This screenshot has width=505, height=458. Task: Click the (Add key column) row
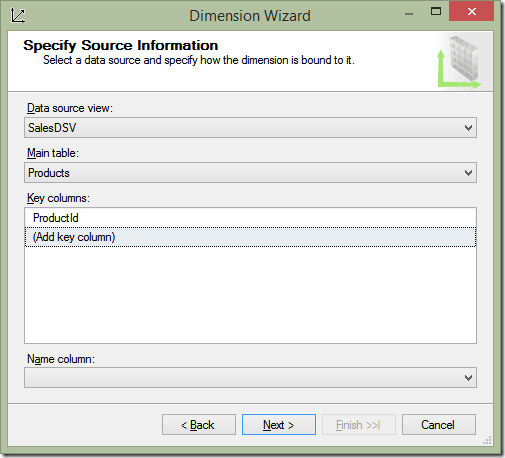tap(250, 237)
